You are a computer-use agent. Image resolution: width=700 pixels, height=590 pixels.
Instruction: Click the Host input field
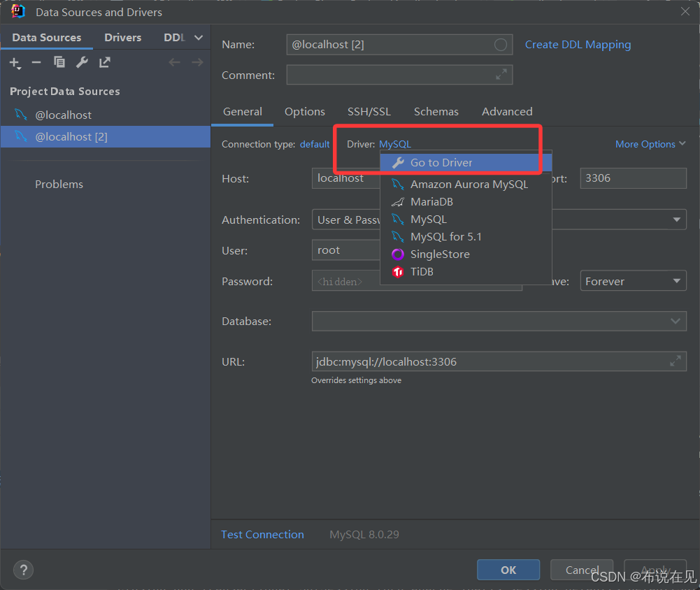pos(346,178)
